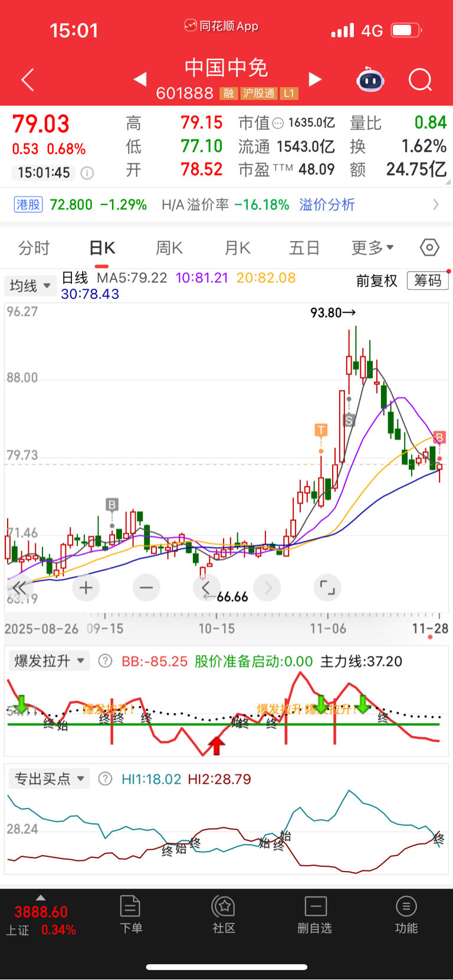This screenshot has height=980, width=453.
Task: Expand 上证 index bar with up arrow
Action: point(41,897)
